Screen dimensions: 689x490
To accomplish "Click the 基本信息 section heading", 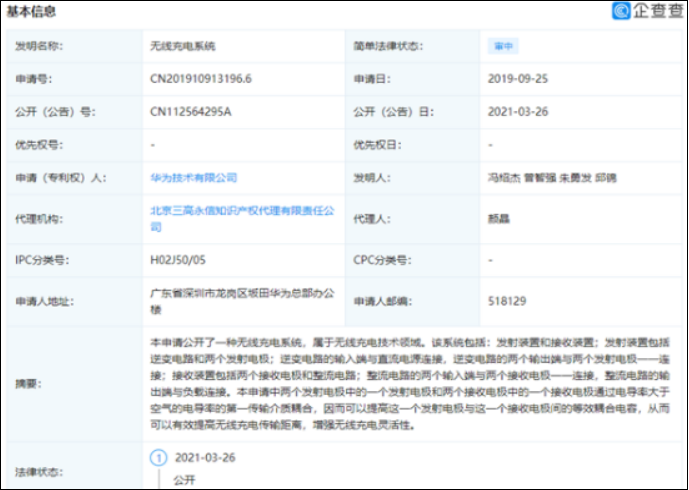I will coord(31,12).
